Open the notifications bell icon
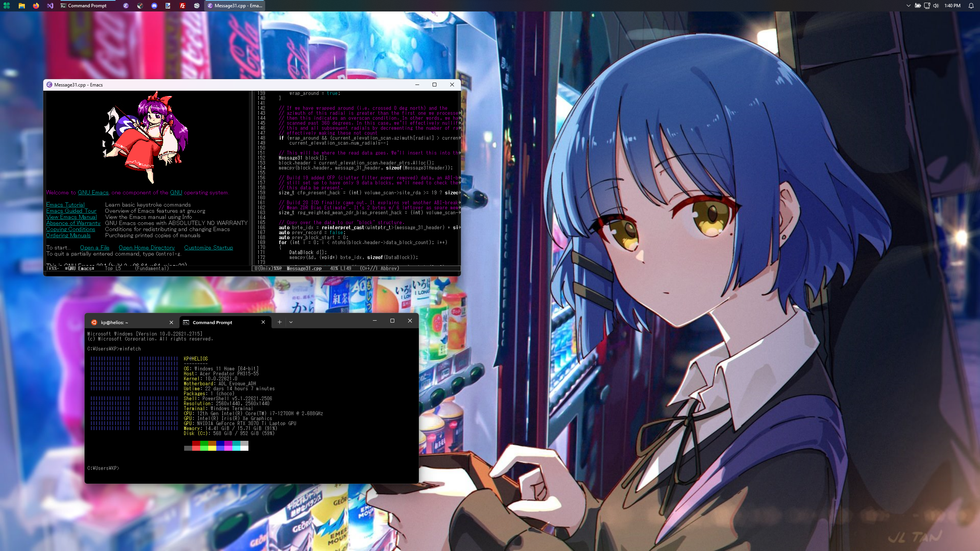This screenshot has width=980, height=551. [971, 6]
